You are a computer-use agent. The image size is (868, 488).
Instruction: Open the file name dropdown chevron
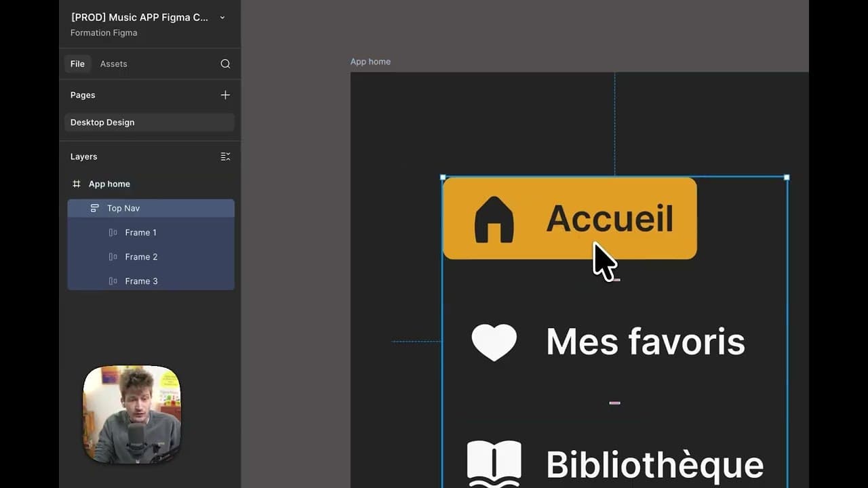pyautogui.click(x=222, y=18)
